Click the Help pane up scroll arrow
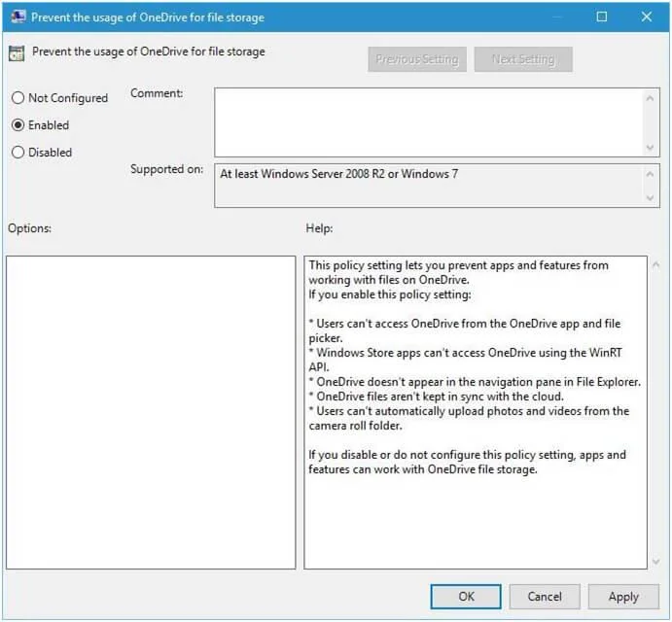The image size is (672, 622). [655, 265]
